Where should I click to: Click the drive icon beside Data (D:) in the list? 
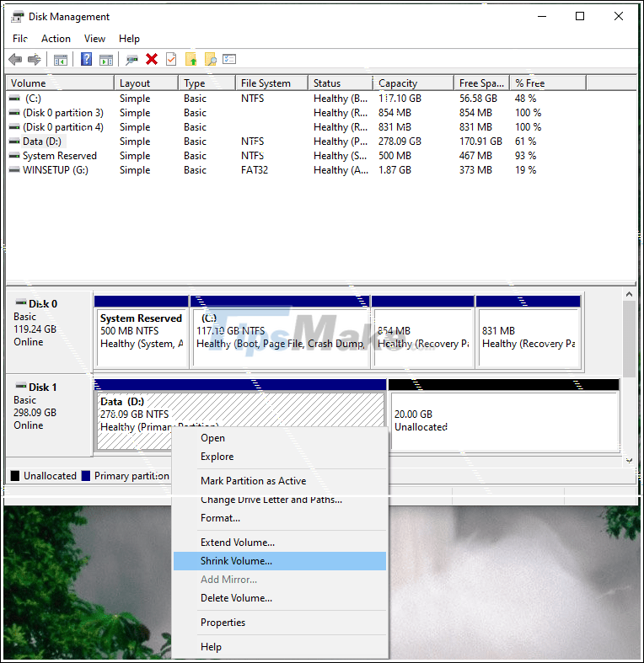point(14,142)
